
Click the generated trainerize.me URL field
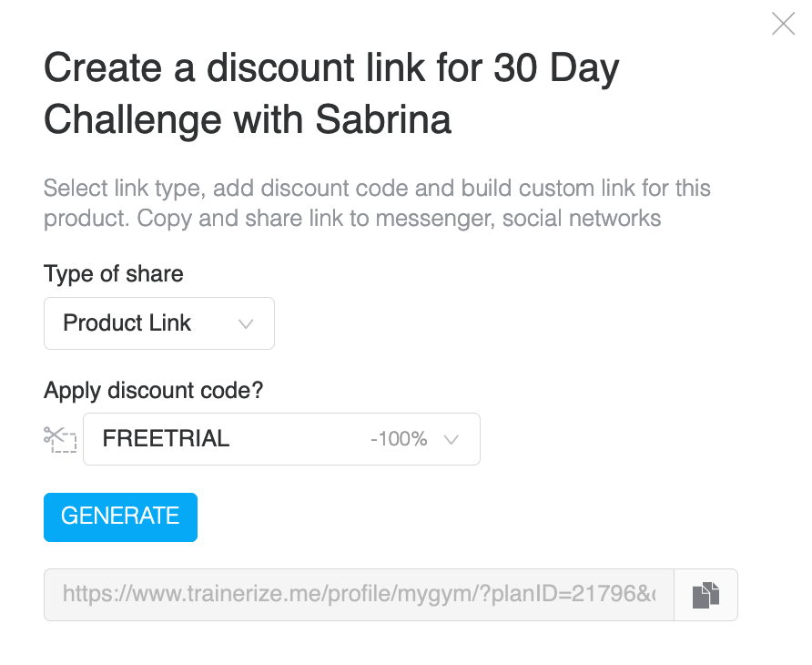[x=359, y=596]
